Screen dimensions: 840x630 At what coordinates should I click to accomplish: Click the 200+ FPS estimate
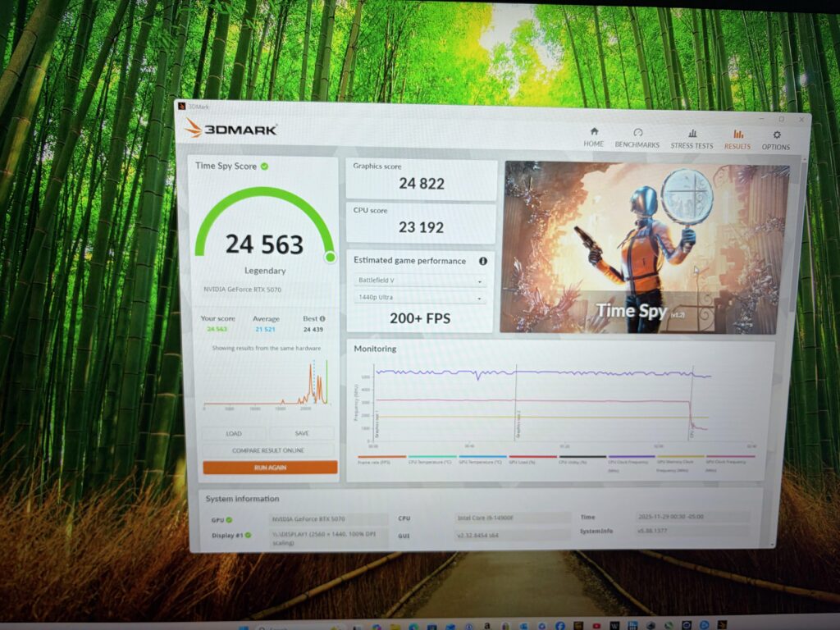[420, 318]
